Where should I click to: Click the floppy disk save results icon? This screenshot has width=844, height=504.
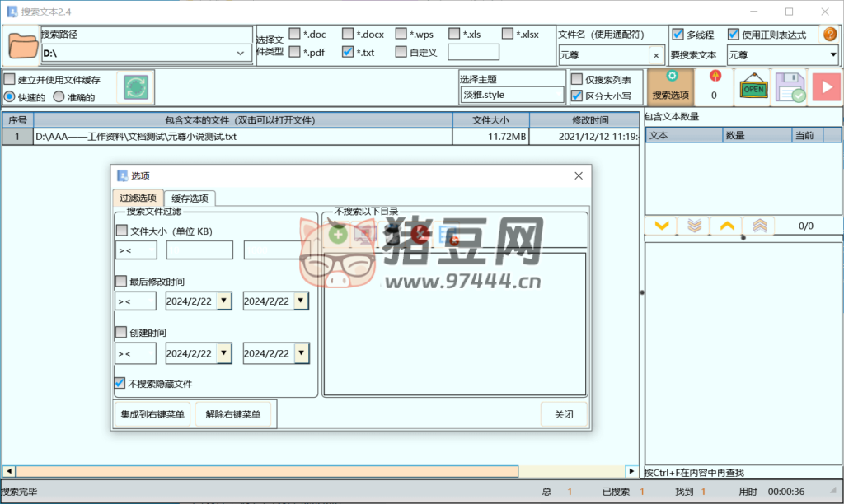pos(789,87)
